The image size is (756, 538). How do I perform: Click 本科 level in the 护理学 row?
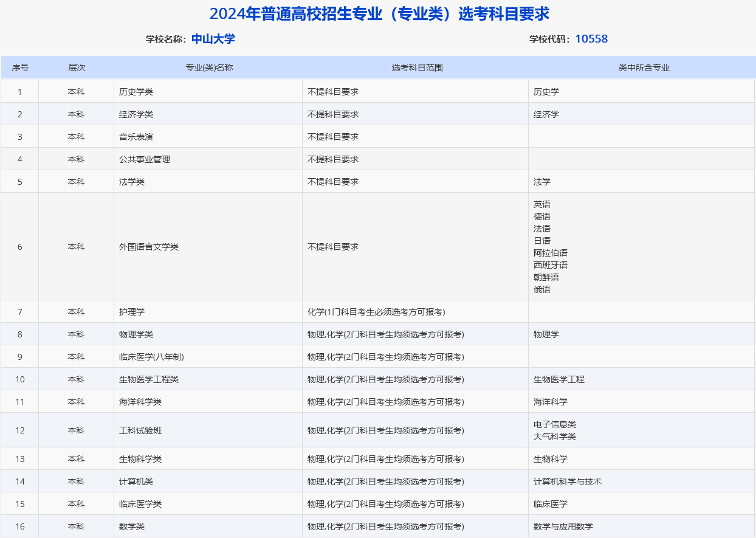pyautogui.click(x=77, y=312)
